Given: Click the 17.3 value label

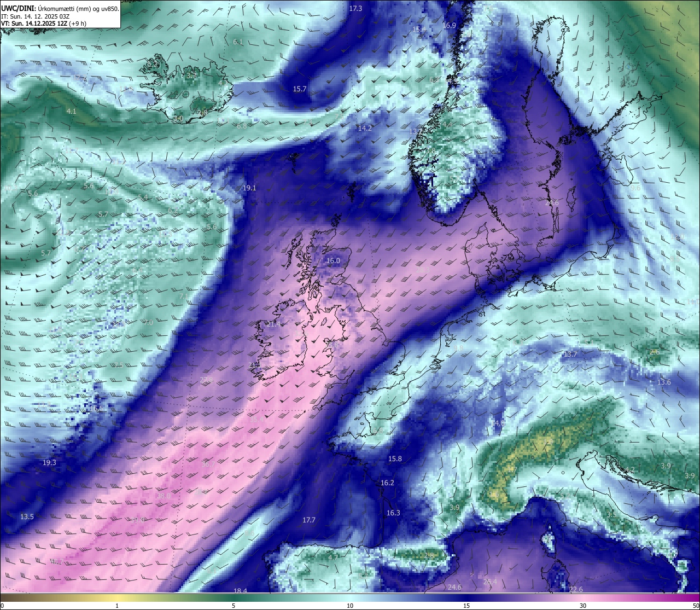Looking at the screenshot, I should pos(355,8).
